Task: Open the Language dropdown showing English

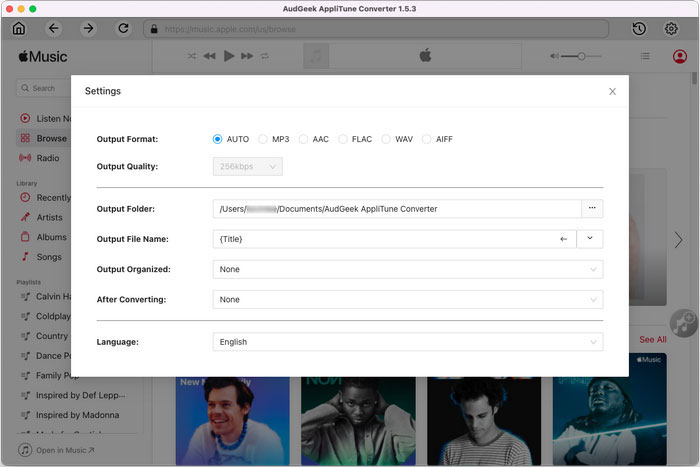Action: point(408,342)
